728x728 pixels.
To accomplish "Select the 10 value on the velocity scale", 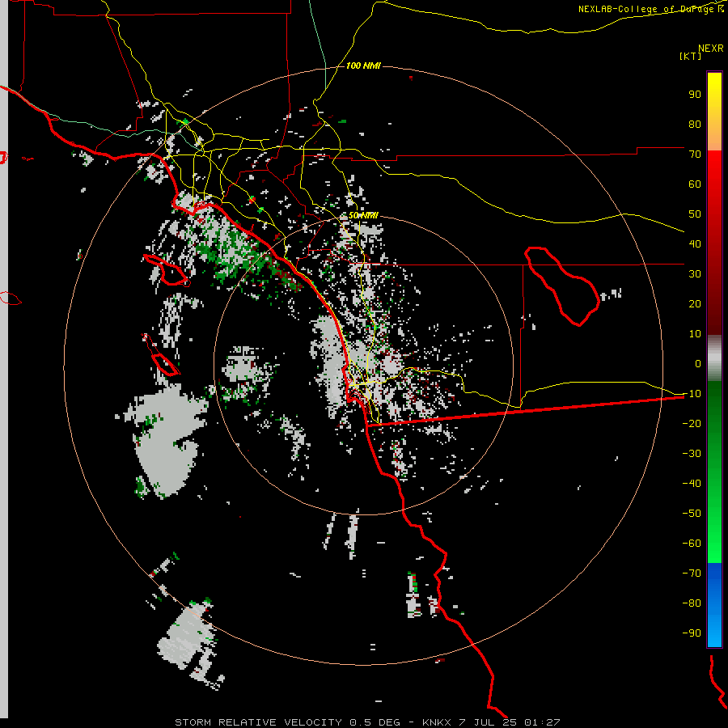I will [695, 334].
